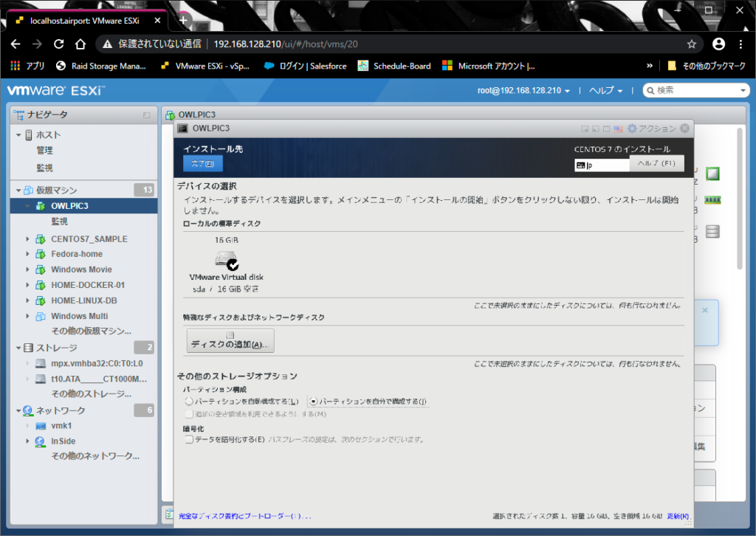The height and width of the screenshot is (536, 756).
Task: Open the アクション gear menu in console
Action: click(x=651, y=128)
